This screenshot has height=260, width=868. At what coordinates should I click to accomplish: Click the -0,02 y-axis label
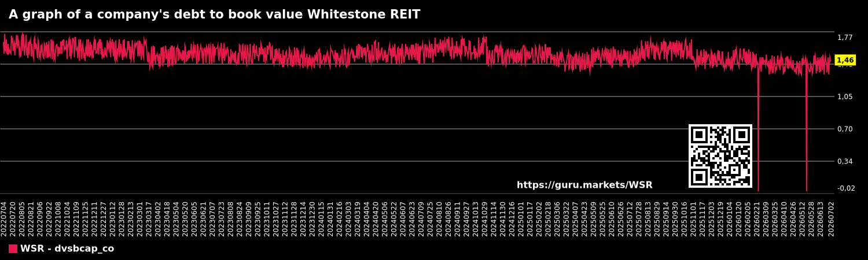click(x=846, y=188)
